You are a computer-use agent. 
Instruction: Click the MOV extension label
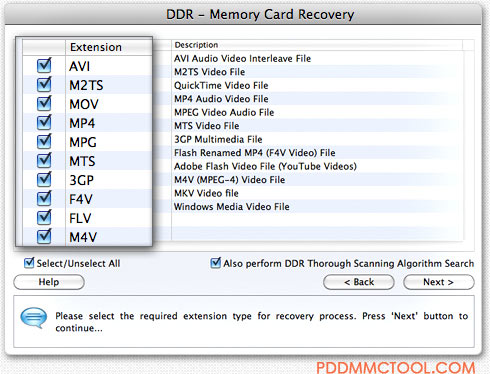pyautogui.click(x=84, y=104)
